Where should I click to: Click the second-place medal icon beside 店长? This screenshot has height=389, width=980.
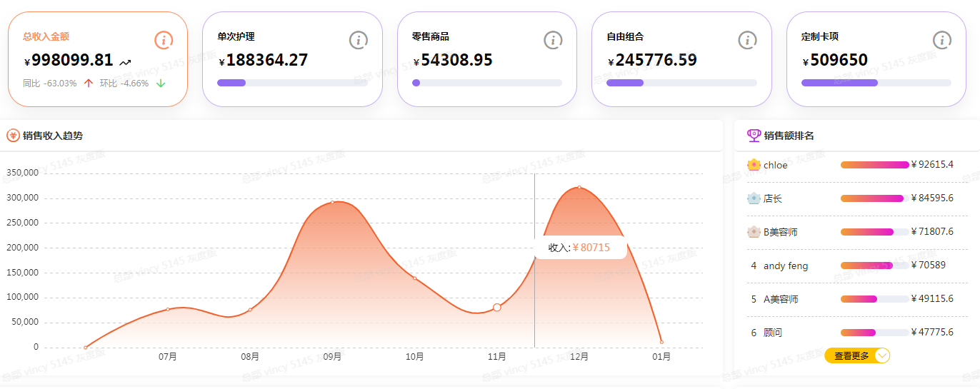tap(754, 198)
